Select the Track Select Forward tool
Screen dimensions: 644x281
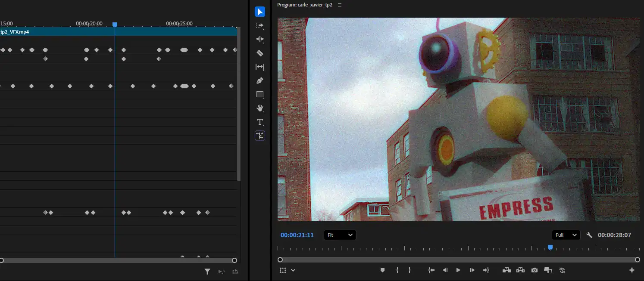[260, 25]
